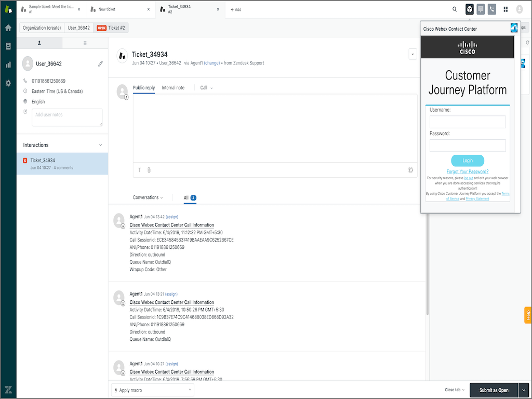Image resolution: width=532 pixels, height=399 pixels.
Task: Switch to the user profile tab in the left panel
Action: [39, 43]
